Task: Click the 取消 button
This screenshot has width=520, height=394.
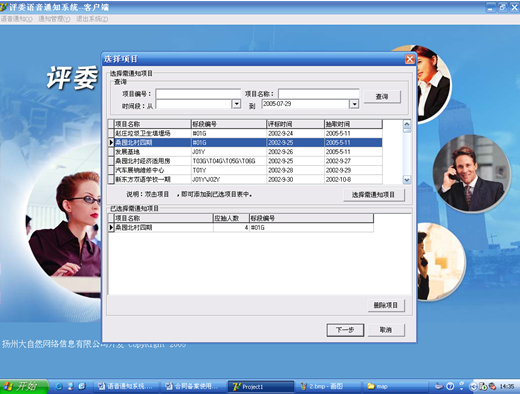Action: pos(386,330)
